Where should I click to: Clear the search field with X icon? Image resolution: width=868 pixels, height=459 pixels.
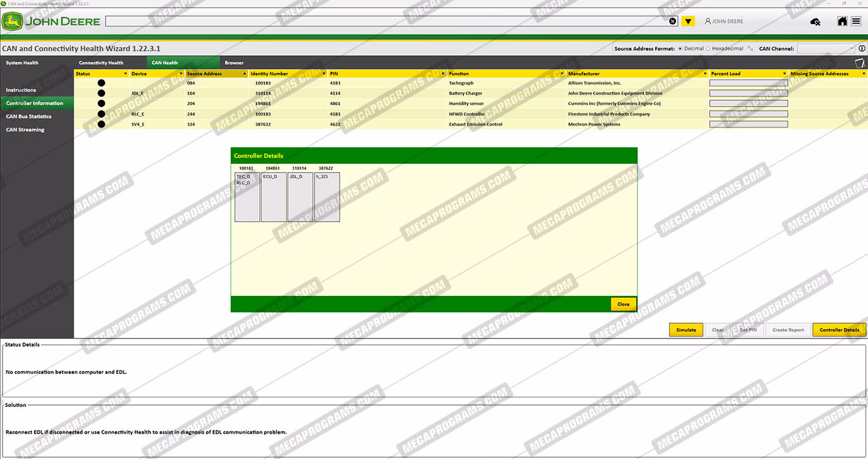click(673, 22)
